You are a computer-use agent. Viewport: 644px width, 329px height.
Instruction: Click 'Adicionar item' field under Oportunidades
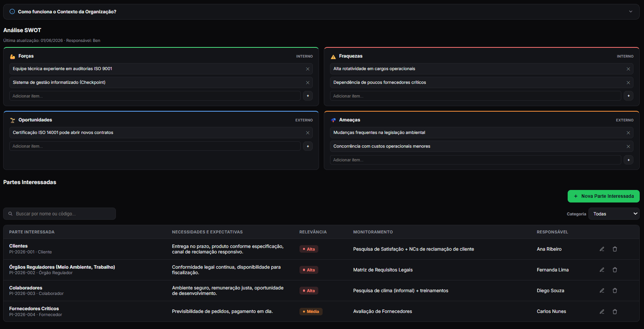(x=155, y=146)
